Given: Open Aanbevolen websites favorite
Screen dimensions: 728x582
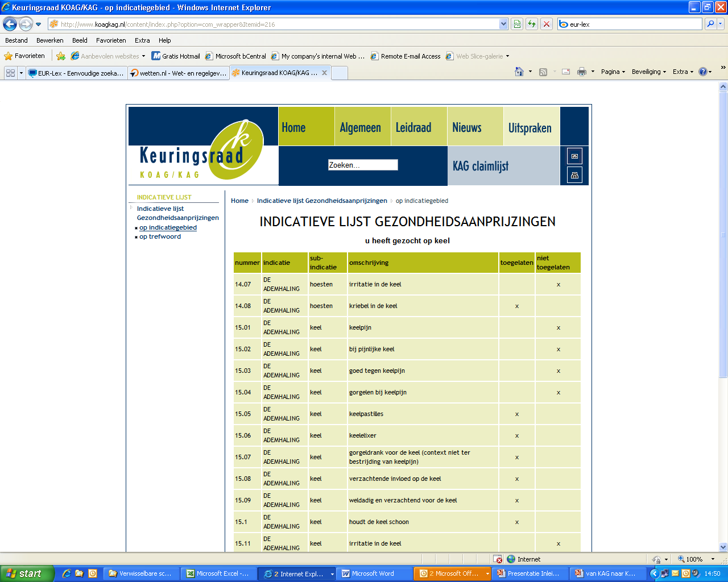Looking at the screenshot, I should point(108,56).
